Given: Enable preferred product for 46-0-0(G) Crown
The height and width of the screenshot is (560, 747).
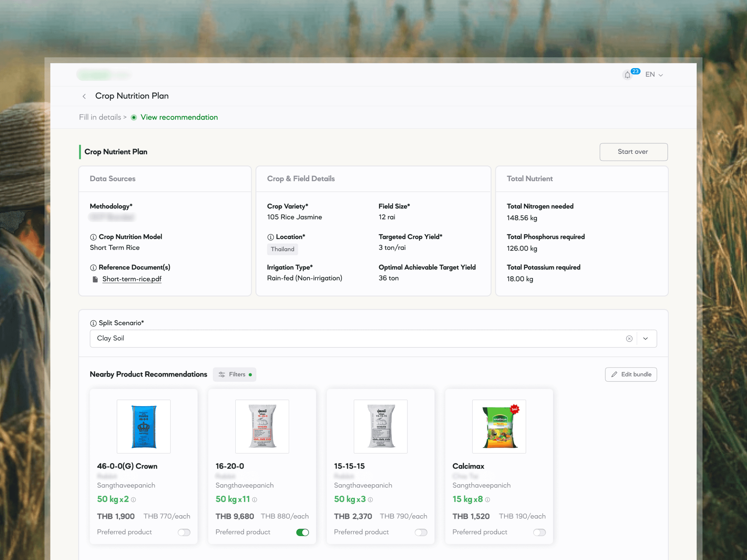Looking at the screenshot, I should click(184, 532).
